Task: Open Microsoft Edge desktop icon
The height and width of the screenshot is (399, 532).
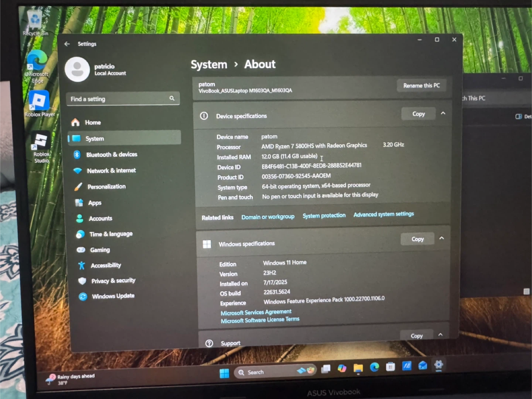Action: pos(37,61)
